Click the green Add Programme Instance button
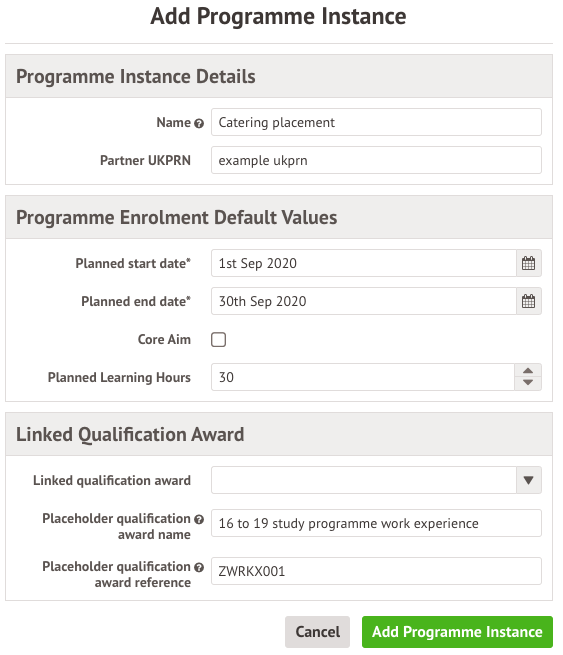This screenshot has width=563, height=655. (457, 632)
